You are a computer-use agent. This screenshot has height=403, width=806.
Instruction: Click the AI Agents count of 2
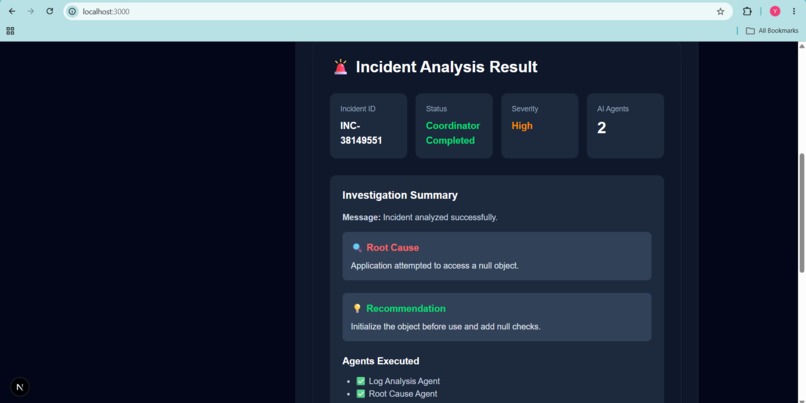(x=601, y=128)
